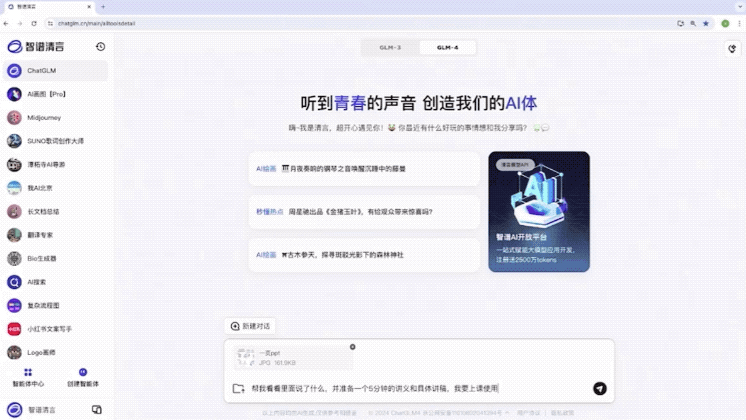
Task: Open 智能体中心 at the sidebar bottom
Action: 28,376
